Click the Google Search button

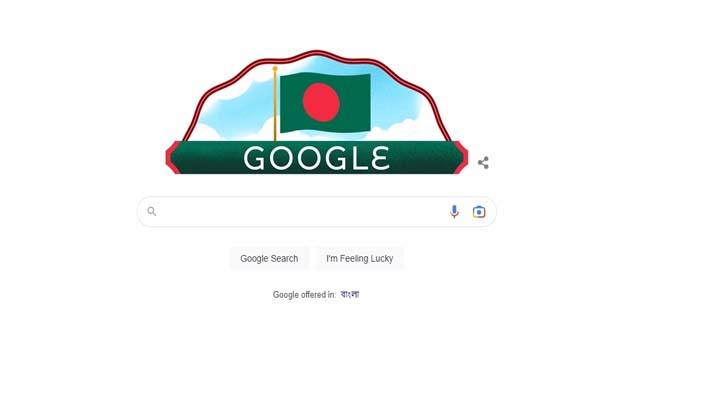(269, 258)
